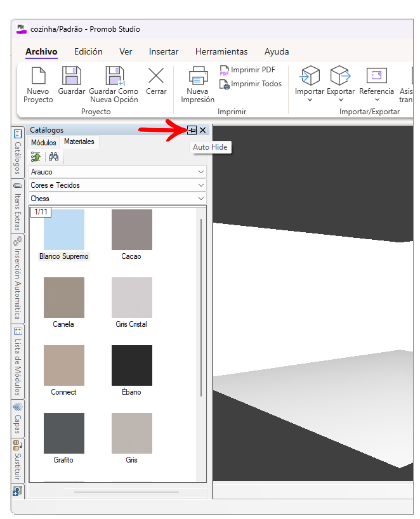Expand the Exportar dropdown arrow

pyautogui.click(x=341, y=100)
